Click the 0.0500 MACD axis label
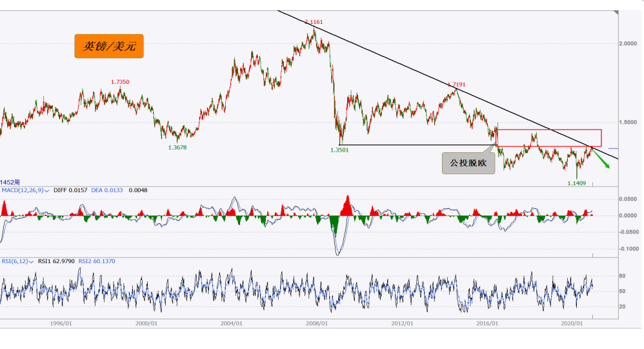This screenshot has height=349, width=644. 628,199
